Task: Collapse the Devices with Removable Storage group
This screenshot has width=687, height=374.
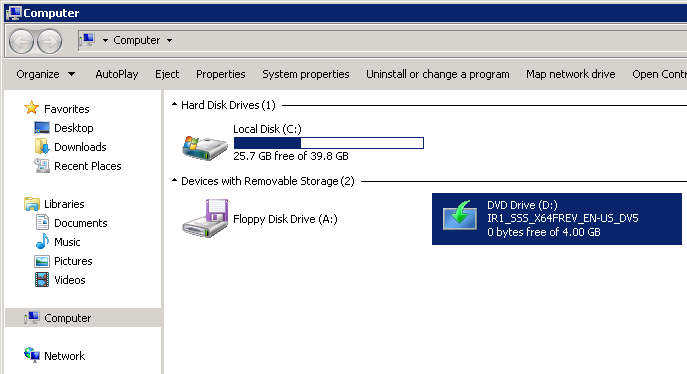Action: [174, 180]
